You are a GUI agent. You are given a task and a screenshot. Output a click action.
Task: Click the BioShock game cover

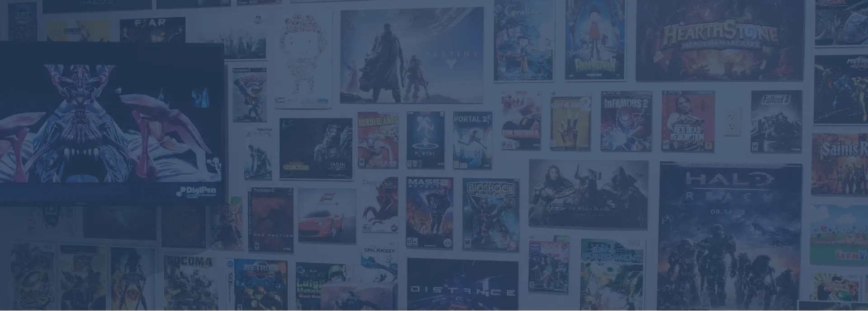491,214
